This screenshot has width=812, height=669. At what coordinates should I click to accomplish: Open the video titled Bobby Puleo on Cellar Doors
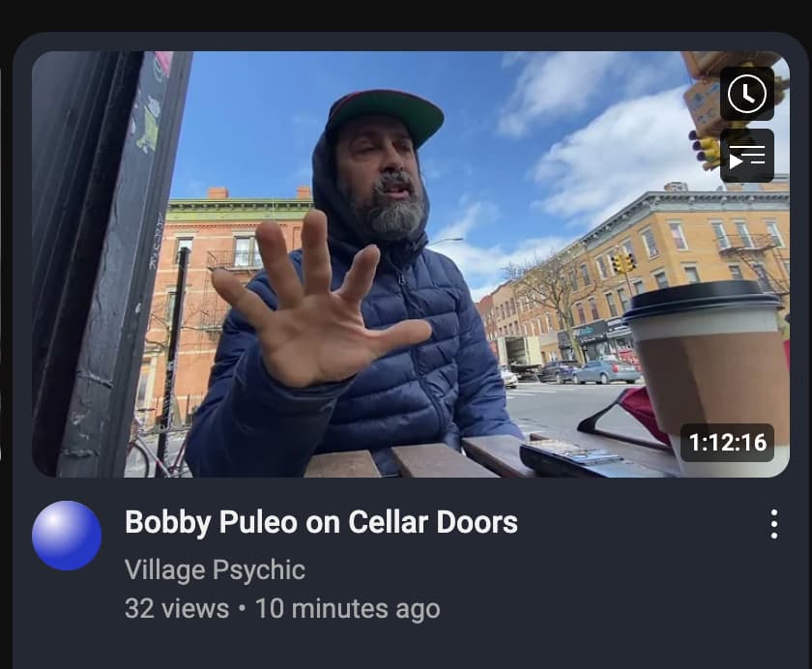321,522
